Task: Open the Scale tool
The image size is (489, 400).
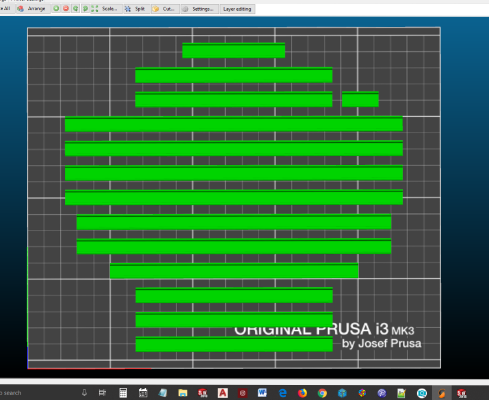Action: click(105, 9)
